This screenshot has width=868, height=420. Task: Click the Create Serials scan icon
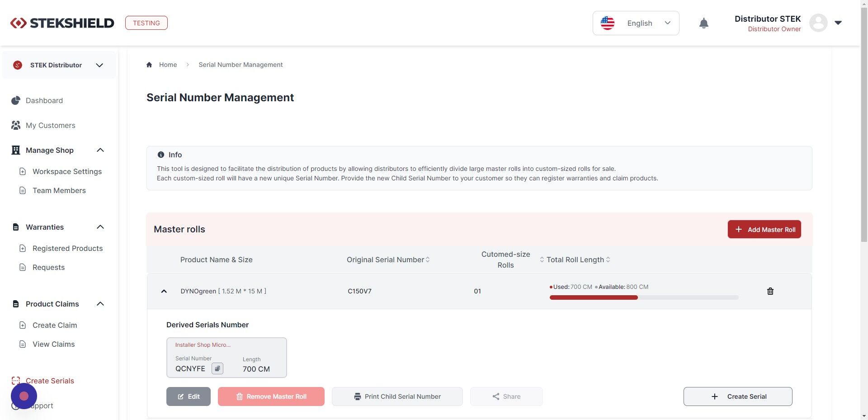16,381
